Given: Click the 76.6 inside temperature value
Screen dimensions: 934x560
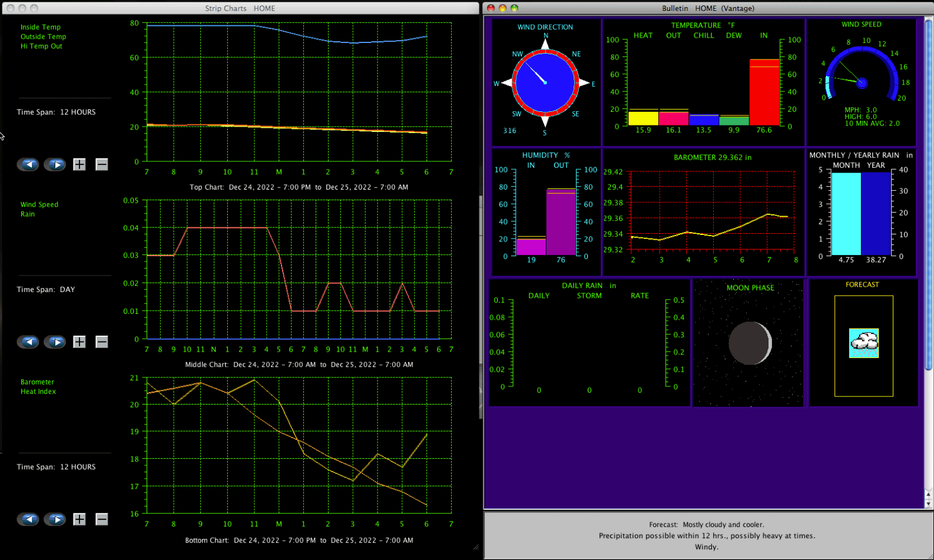Looking at the screenshot, I should point(764,130).
